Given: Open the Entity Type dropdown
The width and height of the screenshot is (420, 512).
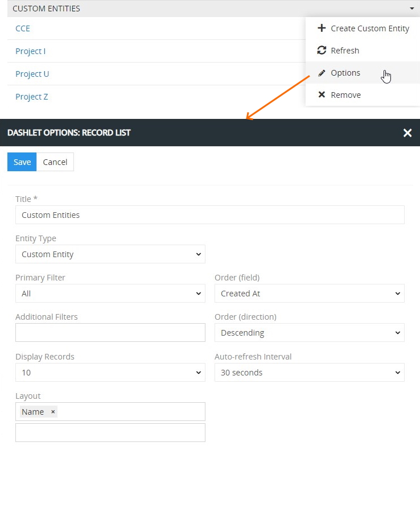Looking at the screenshot, I should 110,254.
